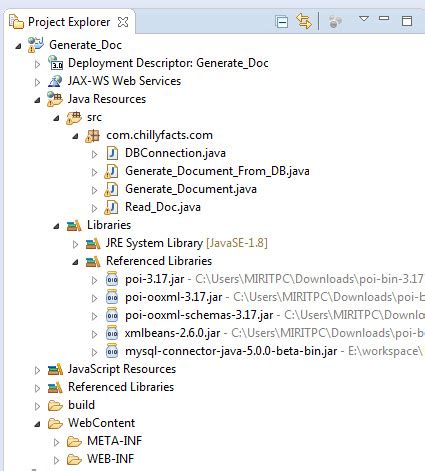The width and height of the screenshot is (425, 471).
Task: Expand Generate_Document_From_DB.java node
Action: tap(94, 172)
